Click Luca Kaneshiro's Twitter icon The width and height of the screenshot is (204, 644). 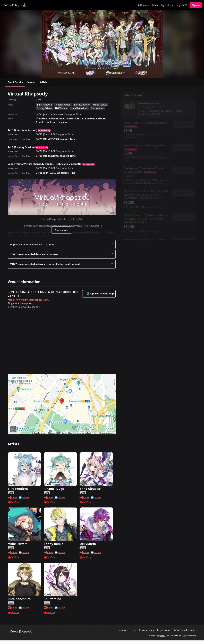(20, 608)
